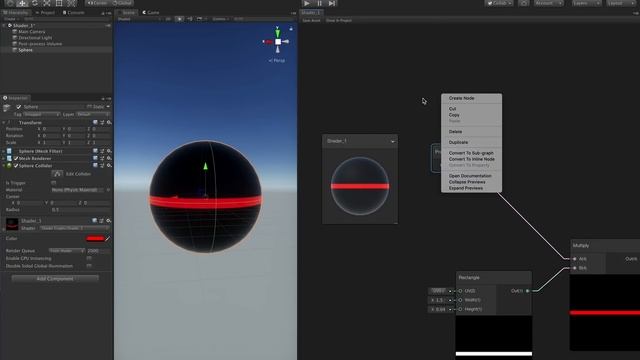Toggle the Static checkbox

pyautogui.click(x=89, y=107)
